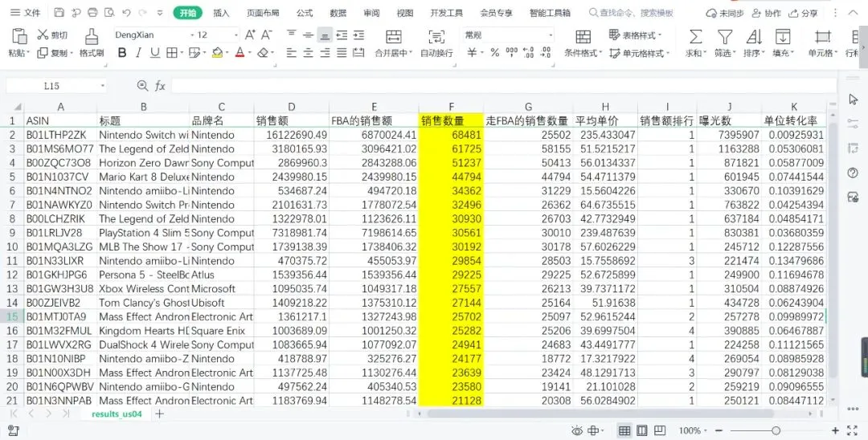Select the results_us04 sheet tab
Screen dimensions: 868x440
pos(117,414)
